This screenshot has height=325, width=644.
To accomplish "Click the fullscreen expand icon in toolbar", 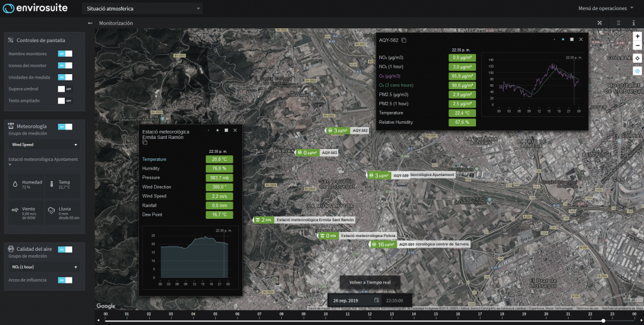I will [599, 23].
